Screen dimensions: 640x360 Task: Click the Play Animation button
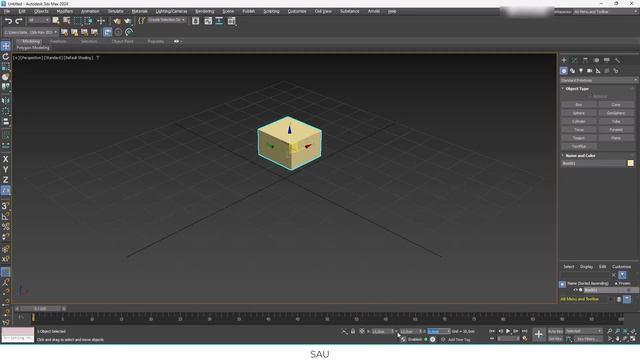click(508, 331)
